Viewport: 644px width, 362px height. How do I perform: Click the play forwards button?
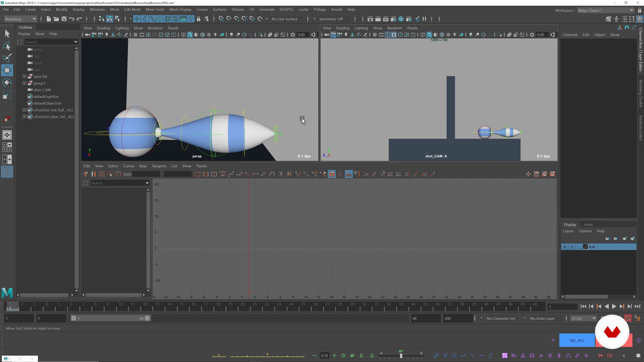tap(614, 307)
